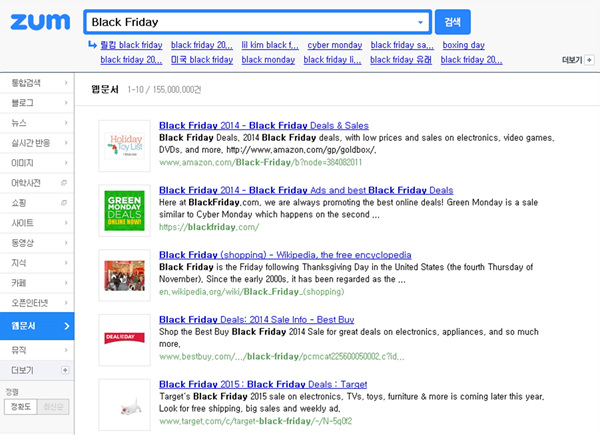Click the Green Monday Deals thumbnail
600x435 pixels.
click(x=124, y=210)
